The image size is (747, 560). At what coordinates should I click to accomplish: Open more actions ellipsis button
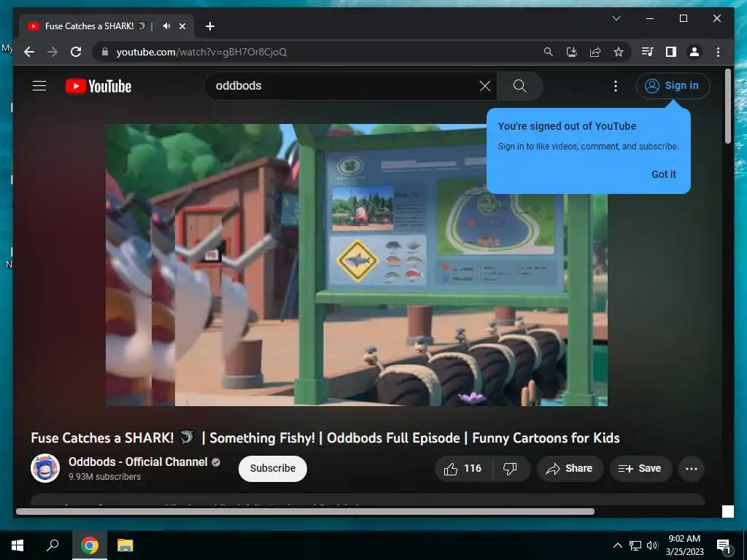click(x=692, y=469)
